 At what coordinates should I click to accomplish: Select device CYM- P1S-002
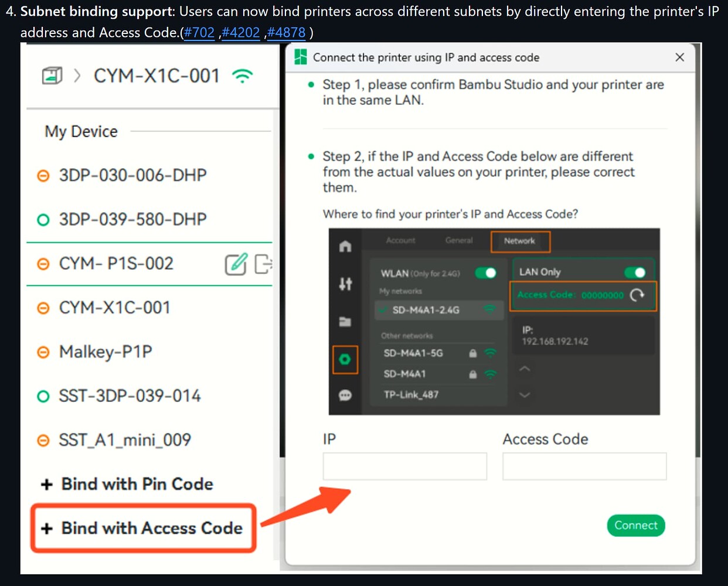pyautogui.click(x=116, y=264)
